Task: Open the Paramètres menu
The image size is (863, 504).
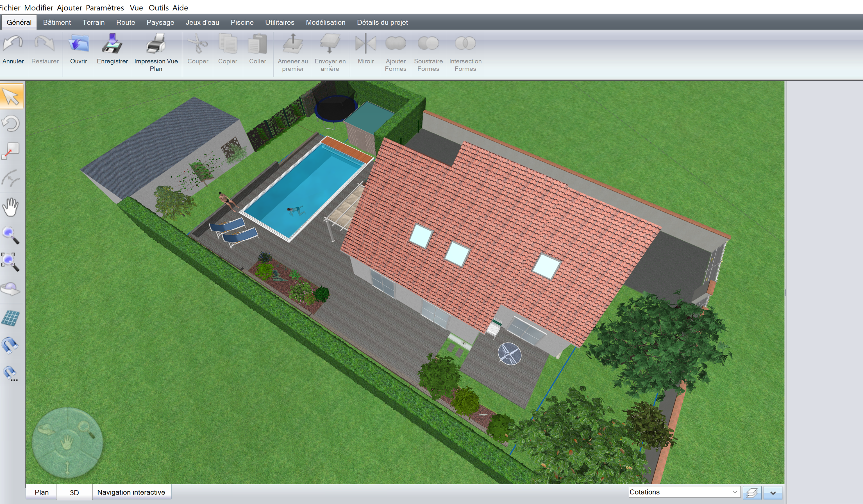Action: click(x=105, y=8)
